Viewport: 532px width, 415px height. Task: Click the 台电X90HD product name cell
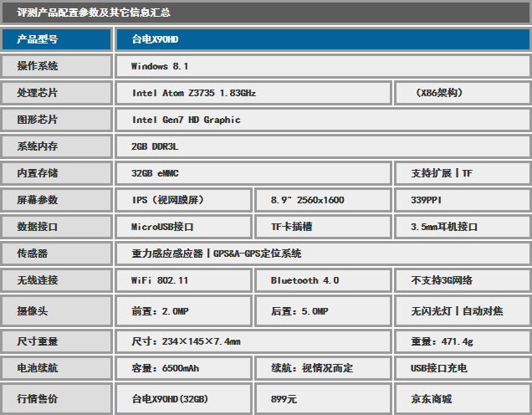coord(323,39)
